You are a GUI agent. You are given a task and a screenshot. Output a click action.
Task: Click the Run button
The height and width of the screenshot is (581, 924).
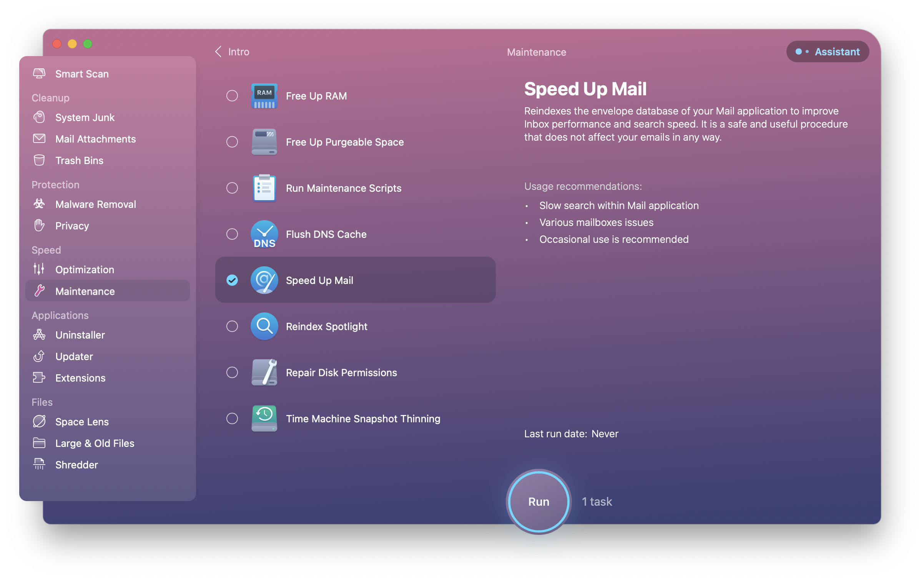[x=538, y=501]
